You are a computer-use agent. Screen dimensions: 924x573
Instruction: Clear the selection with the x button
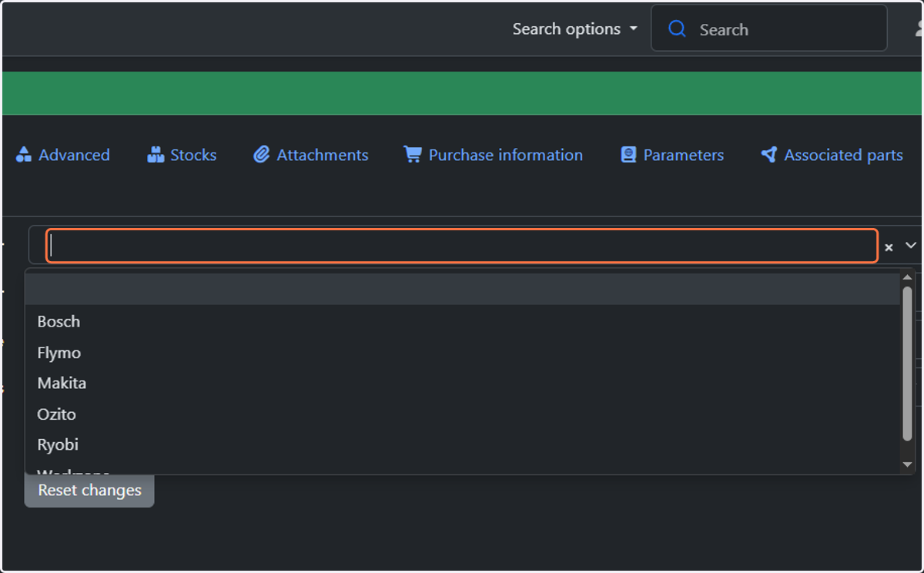(x=889, y=247)
